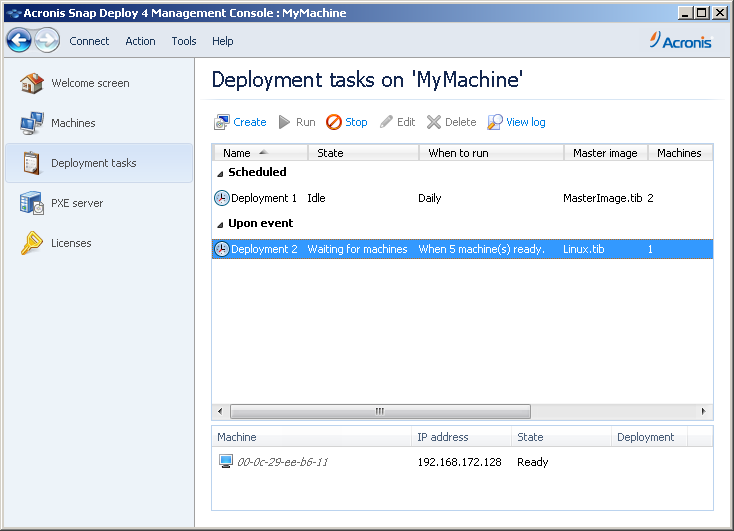
Task: Sort machine list by State column
Action: 561,437
